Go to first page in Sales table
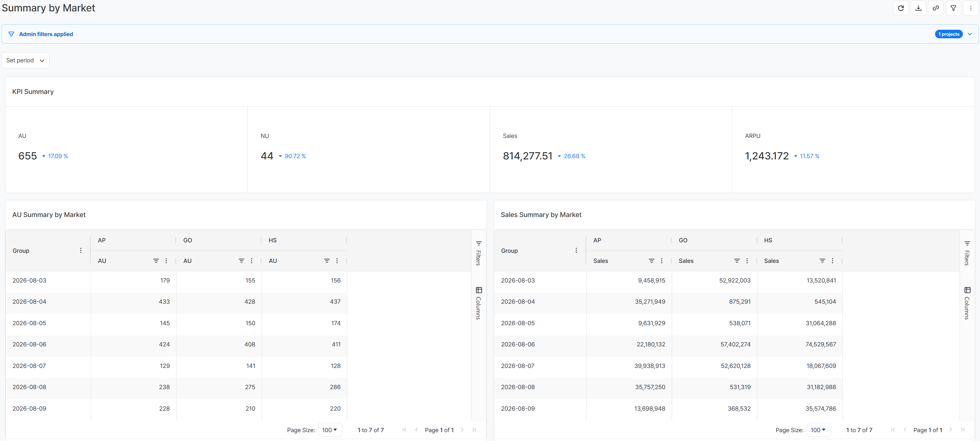The width and height of the screenshot is (980, 441). click(x=893, y=430)
